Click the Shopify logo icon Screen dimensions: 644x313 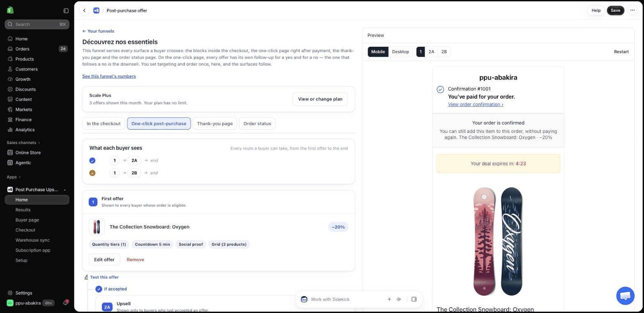point(10,10)
